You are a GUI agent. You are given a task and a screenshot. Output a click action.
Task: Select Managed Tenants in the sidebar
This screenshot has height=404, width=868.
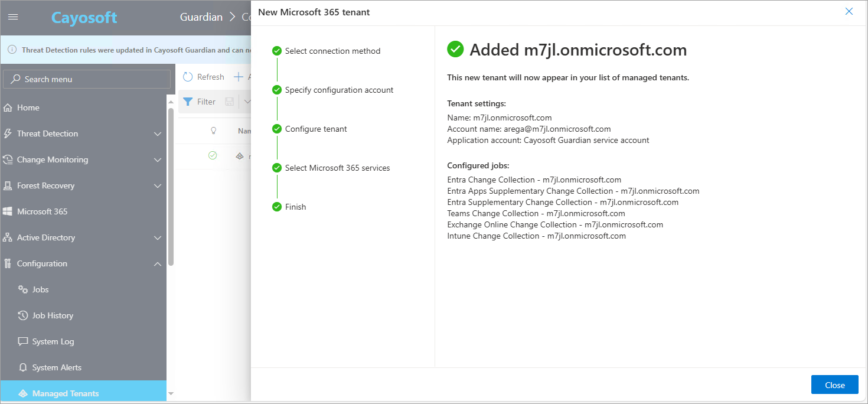pyautogui.click(x=83, y=392)
